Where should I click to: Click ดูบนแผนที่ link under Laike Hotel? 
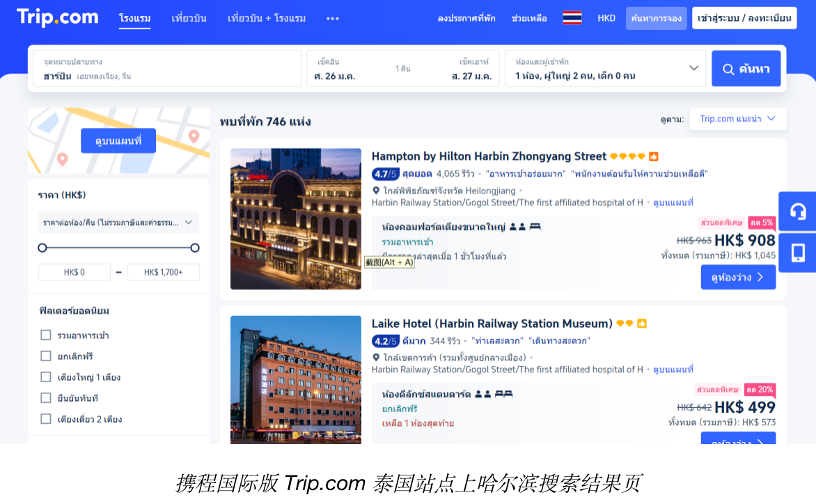point(673,370)
